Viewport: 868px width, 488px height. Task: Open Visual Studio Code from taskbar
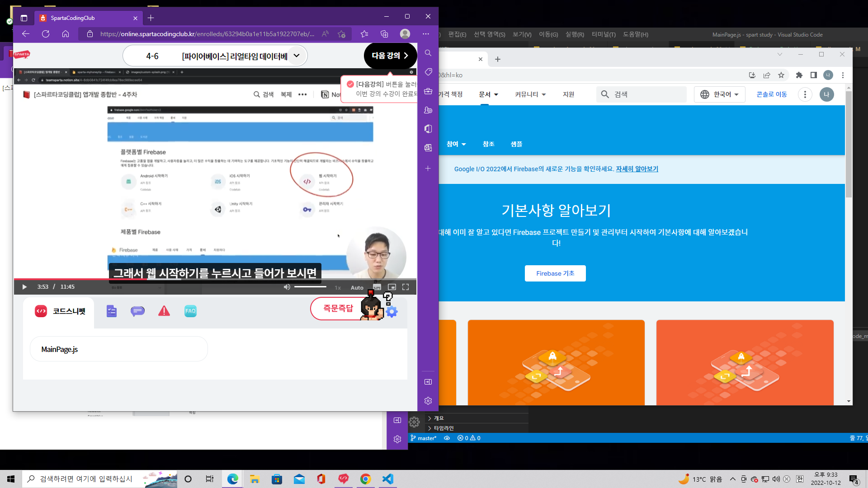click(x=387, y=479)
